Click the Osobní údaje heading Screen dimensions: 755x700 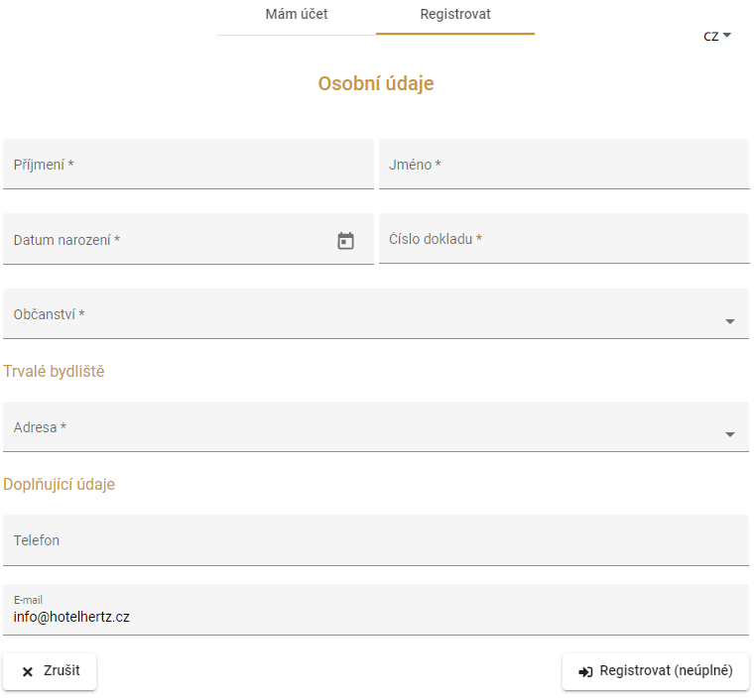coord(376,83)
